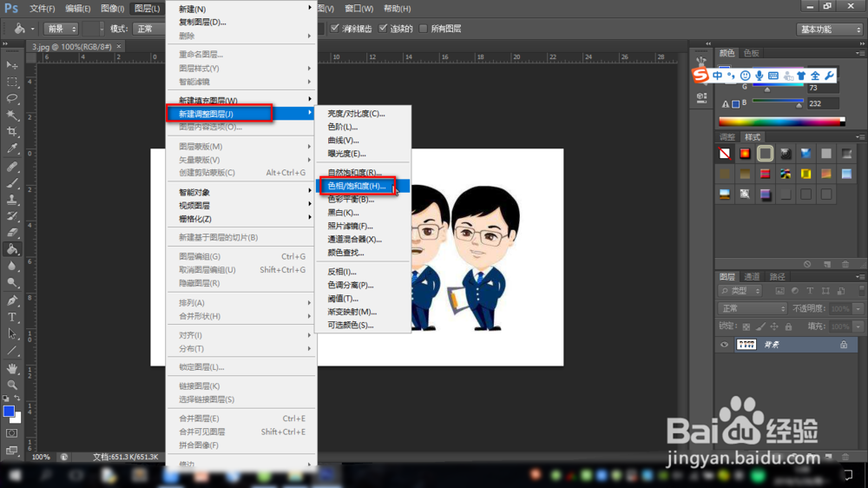Click 渐变映射(M)... in submenu
Screen dimensions: 868x488
tap(363, 312)
